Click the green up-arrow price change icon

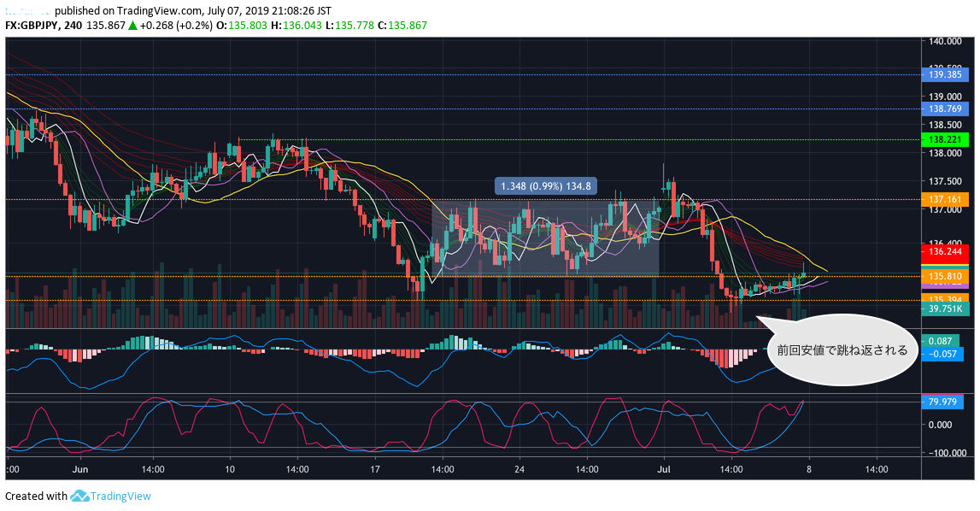click(132, 26)
